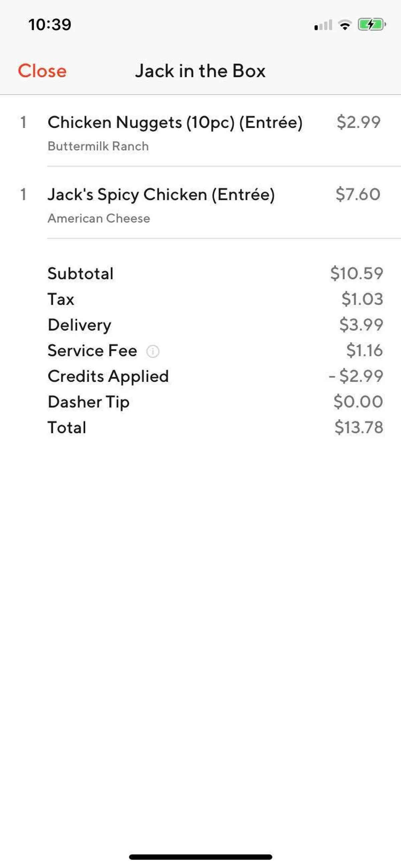The width and height of the screenshot is (401, 868).
Task: Tap the home indicator bar
Action: pos(200,857)
